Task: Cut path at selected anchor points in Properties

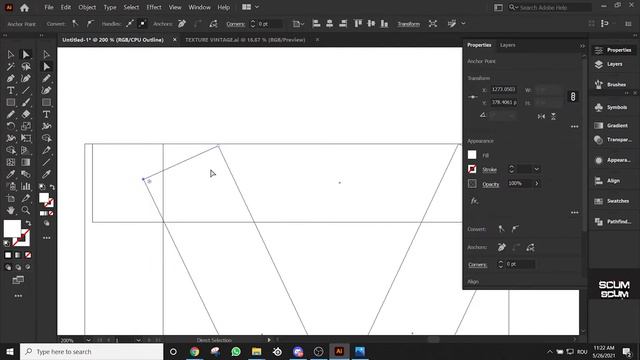Action: click(531, 247)
